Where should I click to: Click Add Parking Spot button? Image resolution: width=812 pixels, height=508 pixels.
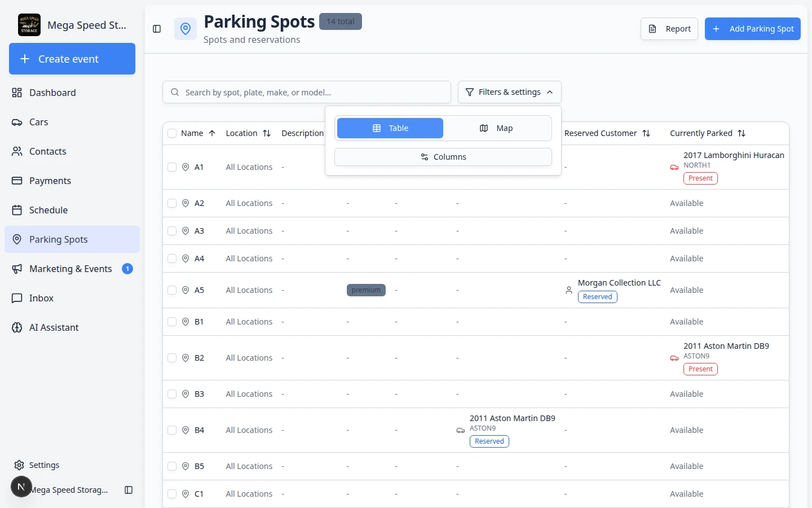753,29
